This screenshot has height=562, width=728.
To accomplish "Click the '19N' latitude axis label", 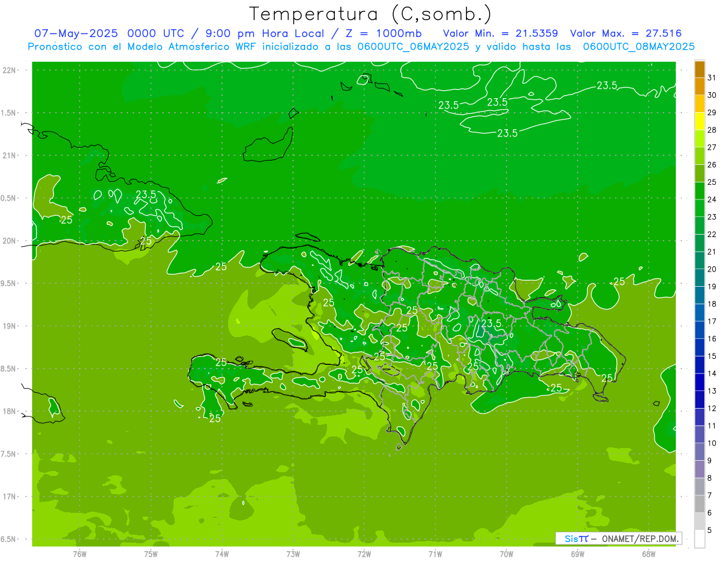I will pyautogui.click(x=9, y=326).
